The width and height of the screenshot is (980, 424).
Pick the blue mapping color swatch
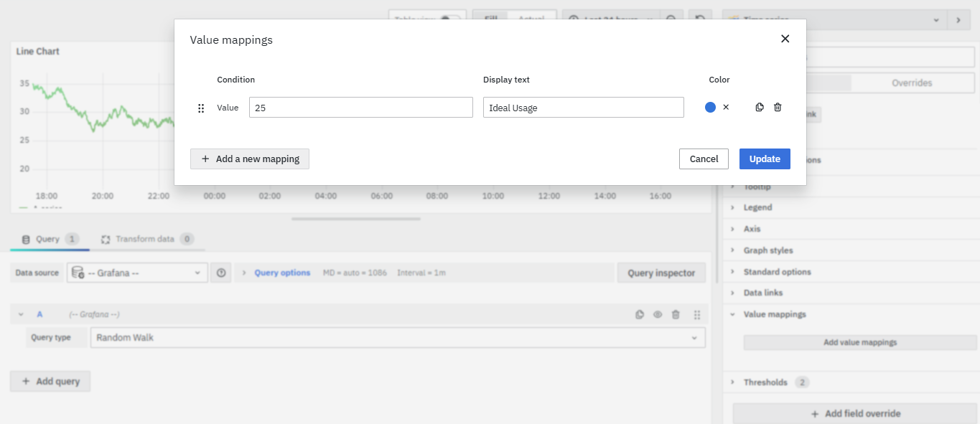(x=710, y=108)
